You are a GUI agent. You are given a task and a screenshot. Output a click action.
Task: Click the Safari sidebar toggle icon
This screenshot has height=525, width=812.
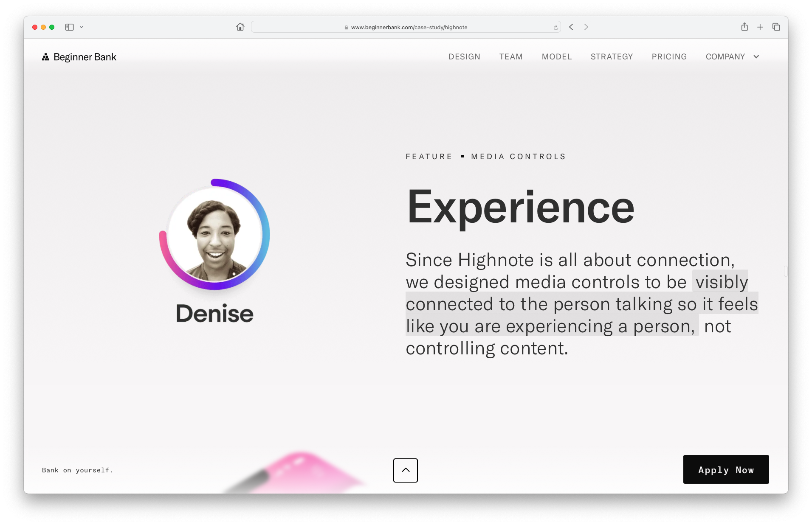point(69,27)
